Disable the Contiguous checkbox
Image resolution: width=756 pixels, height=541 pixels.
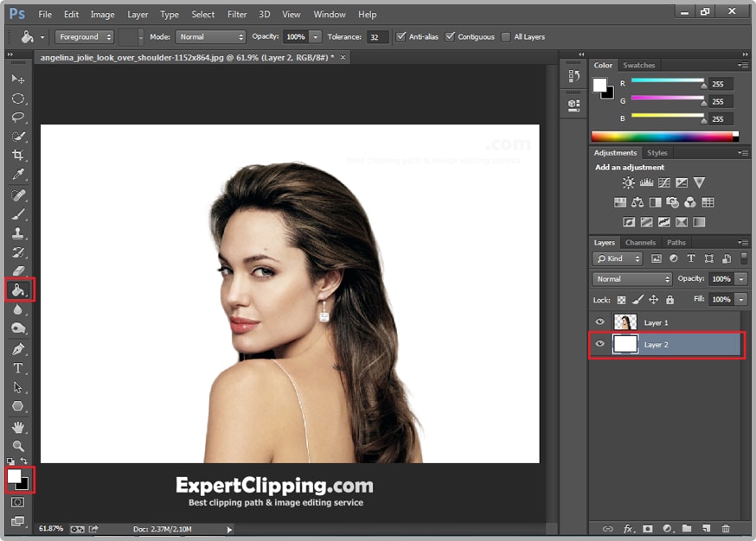(448, 37)
